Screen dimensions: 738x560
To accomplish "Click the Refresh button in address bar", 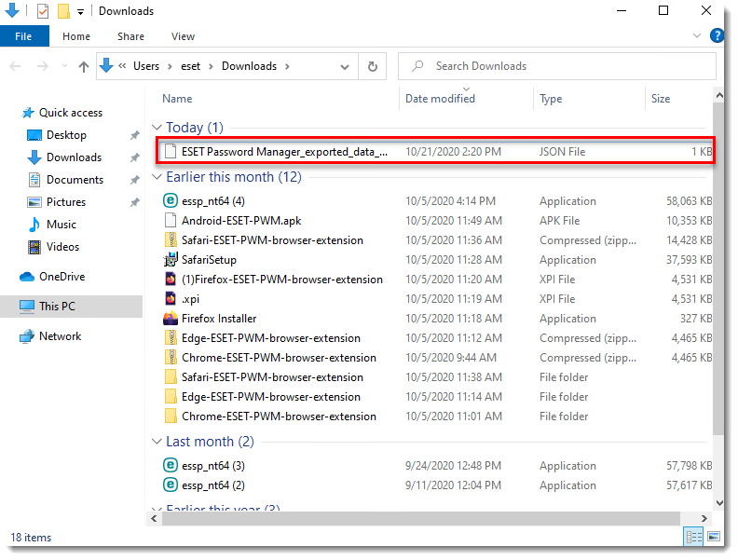I will click(373, 66).
